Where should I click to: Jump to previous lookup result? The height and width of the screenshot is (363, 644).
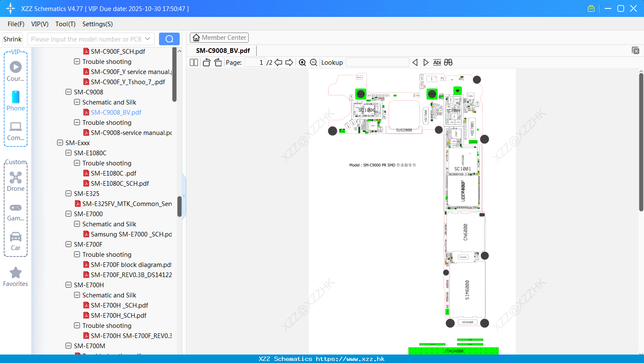coord(415,62)
